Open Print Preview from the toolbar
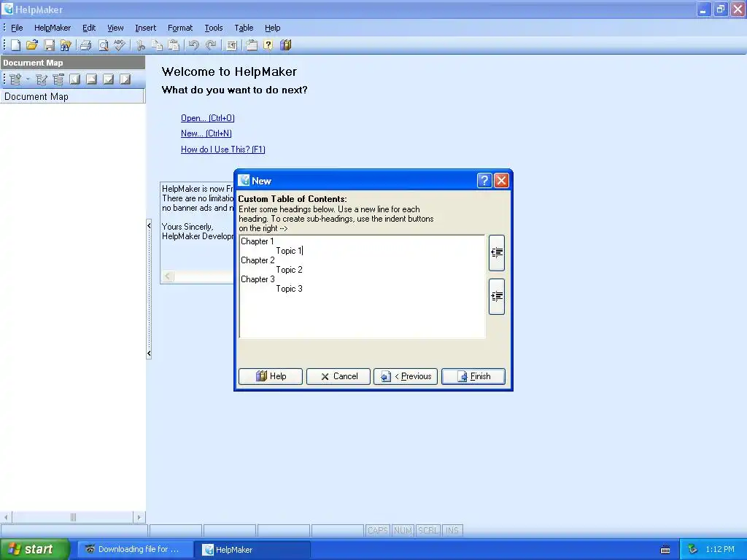Viewport: 747px width, 560px height. coord(103,45)
